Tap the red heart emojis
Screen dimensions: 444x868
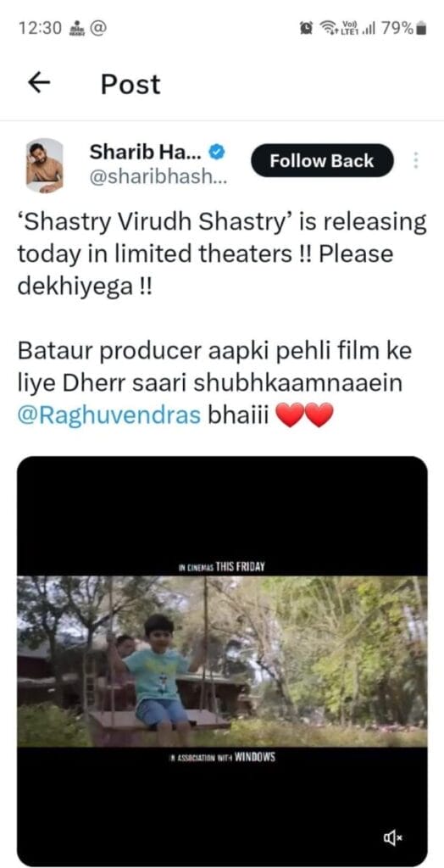click(304, 415)
